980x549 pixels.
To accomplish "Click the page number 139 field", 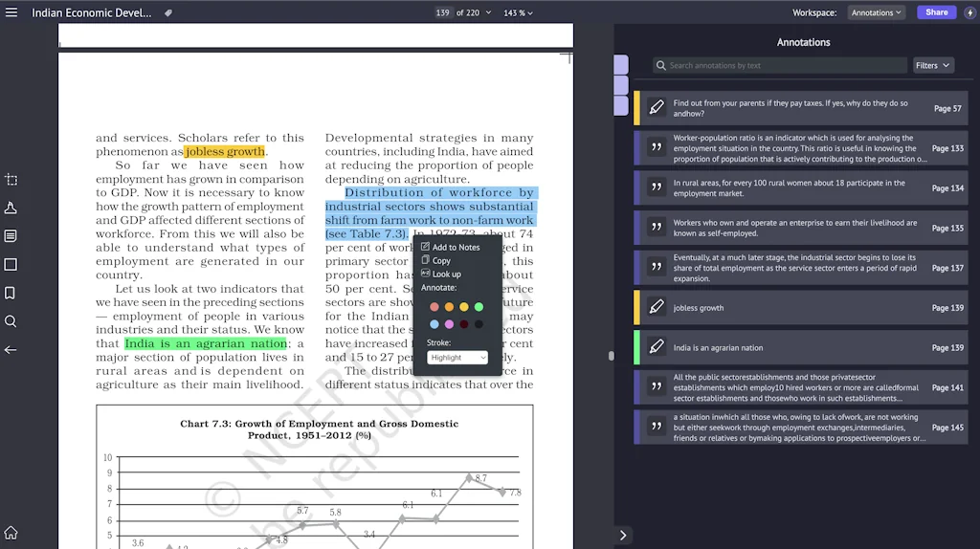I will coord(442,12).
